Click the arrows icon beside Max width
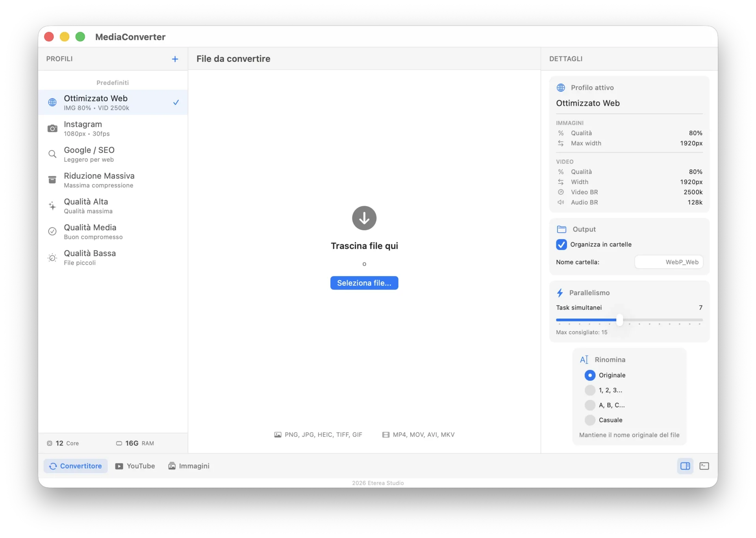 561,143
